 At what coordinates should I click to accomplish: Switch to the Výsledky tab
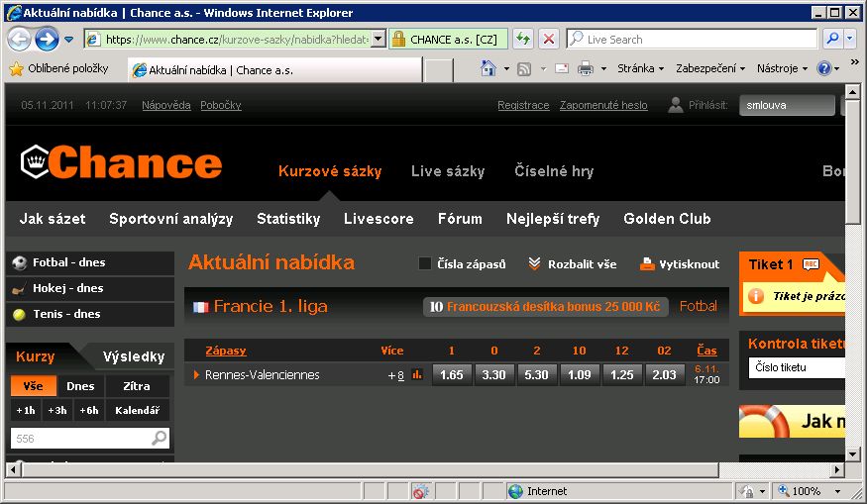coord(134,357)
